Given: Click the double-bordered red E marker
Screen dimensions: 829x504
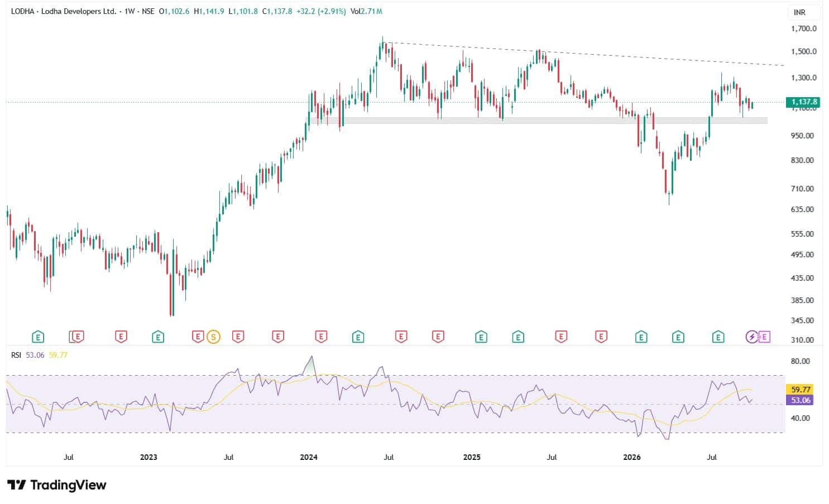Looking at the screenshot, I should pyautogui.click(x=76, y=337).
